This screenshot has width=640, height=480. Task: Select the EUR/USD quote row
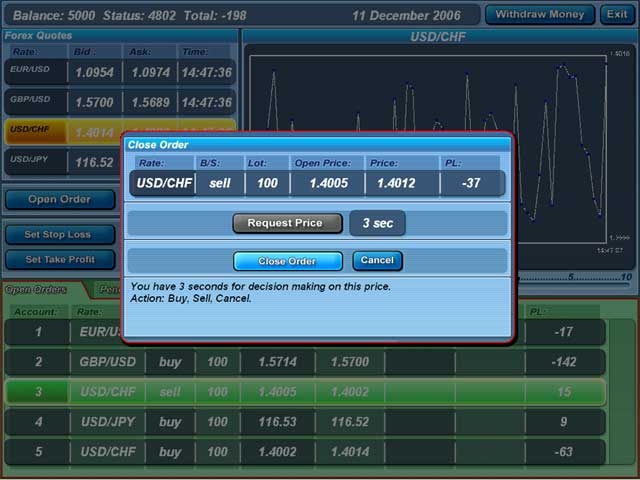(119, 72)
